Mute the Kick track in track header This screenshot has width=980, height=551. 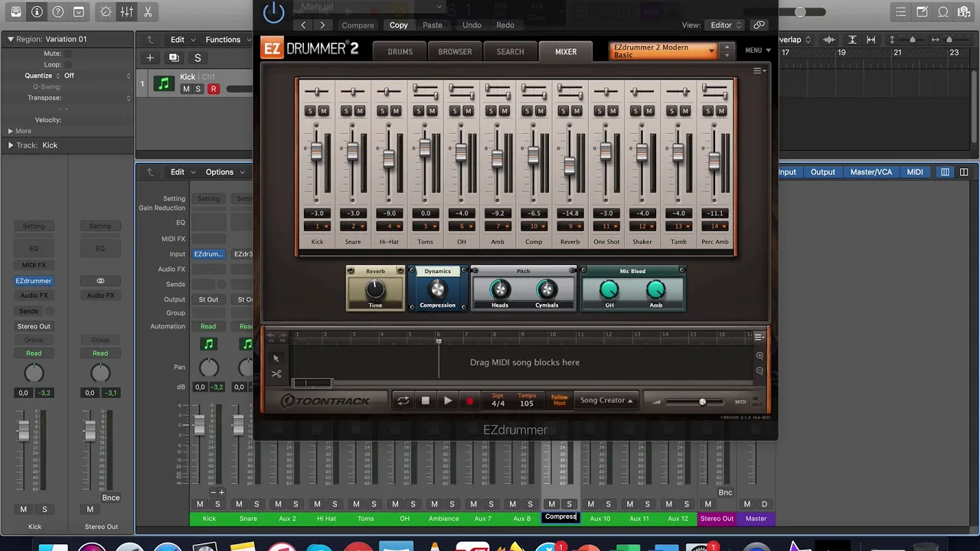[x=186, y=89]
